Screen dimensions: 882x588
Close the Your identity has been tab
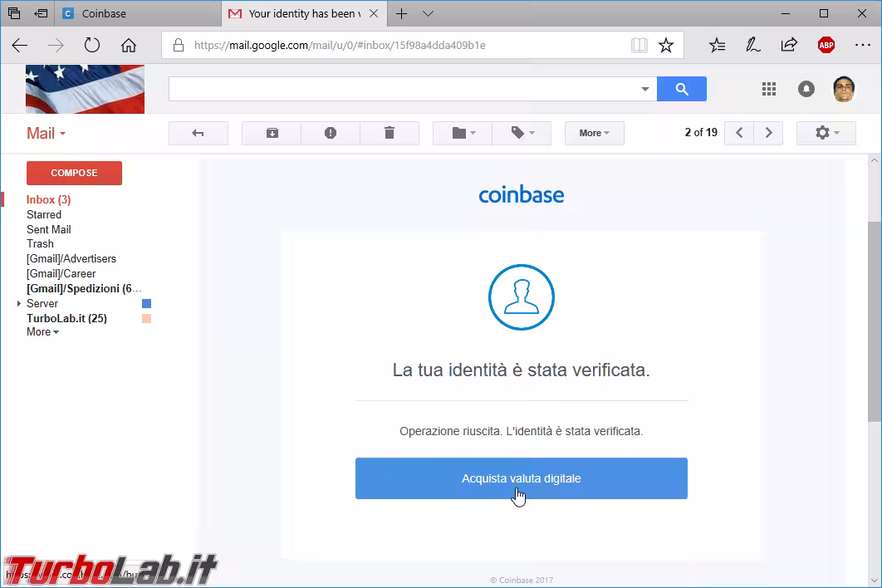coord(374,13)
